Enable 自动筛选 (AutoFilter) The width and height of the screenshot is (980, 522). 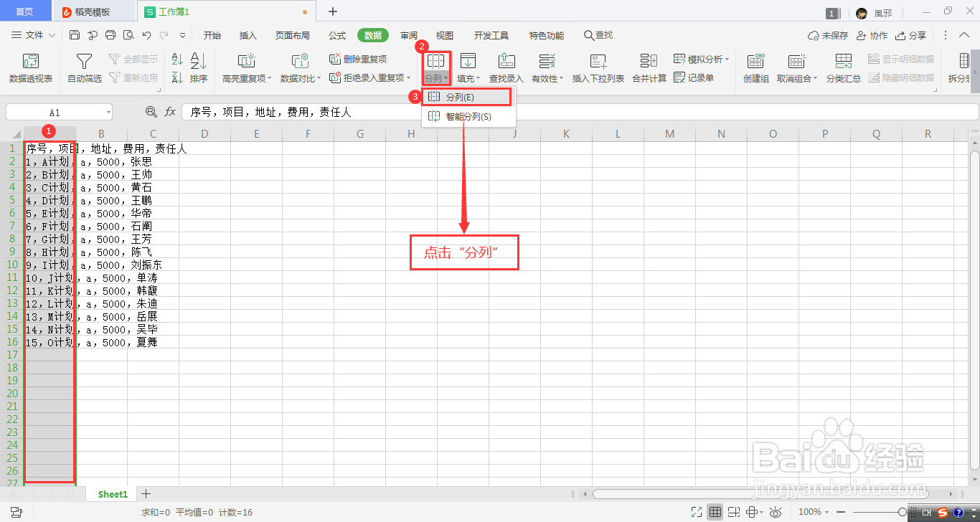[84, 68]
